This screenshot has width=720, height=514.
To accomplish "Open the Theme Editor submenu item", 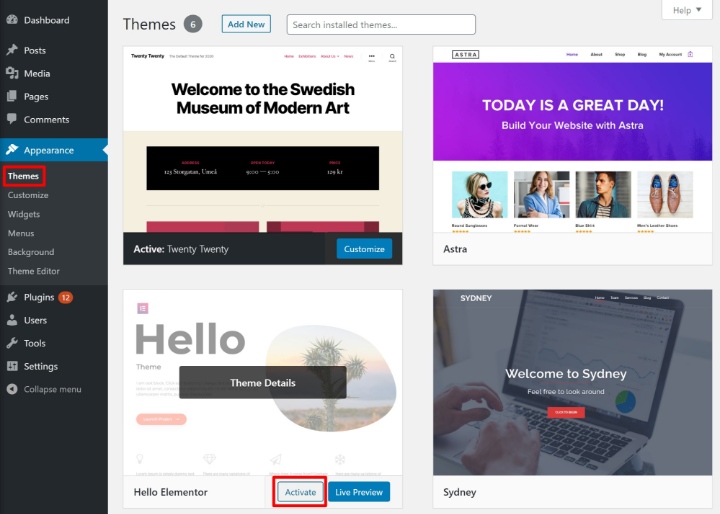I will 34,271.
